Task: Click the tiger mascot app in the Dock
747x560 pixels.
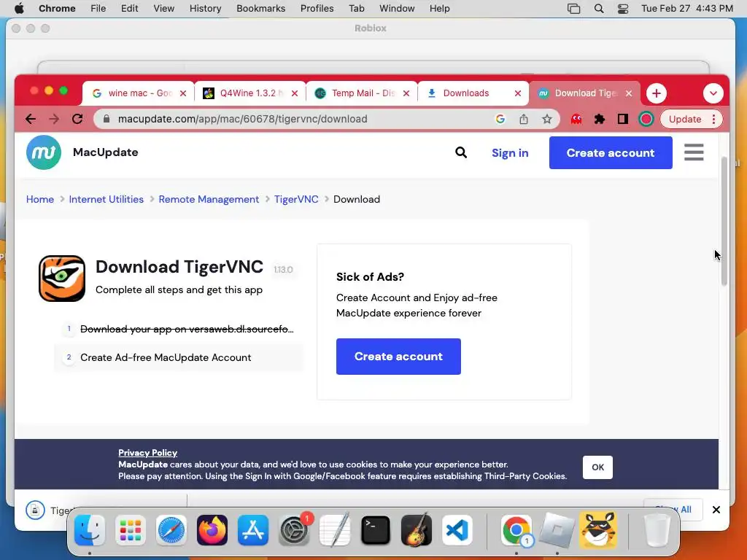Action: tap(598, 530)
